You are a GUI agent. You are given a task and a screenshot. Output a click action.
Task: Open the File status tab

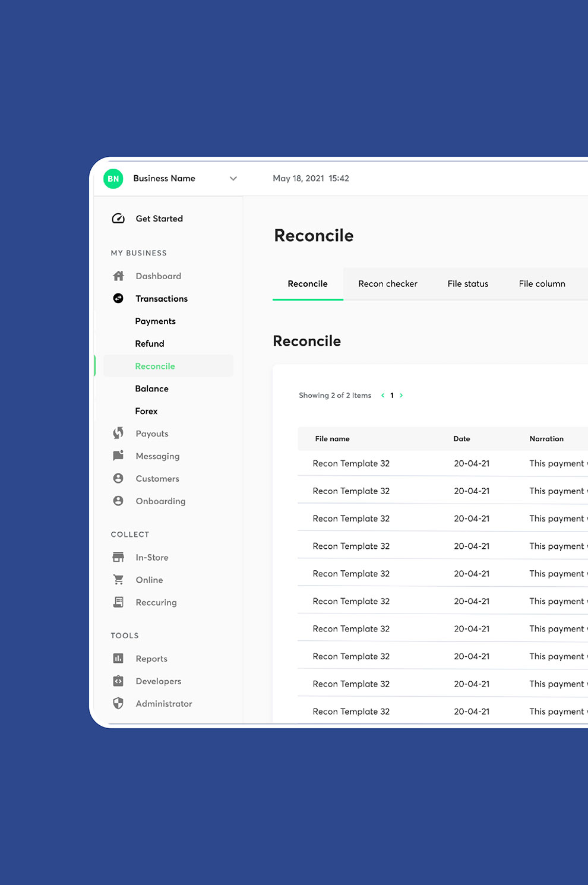point(467,284)
